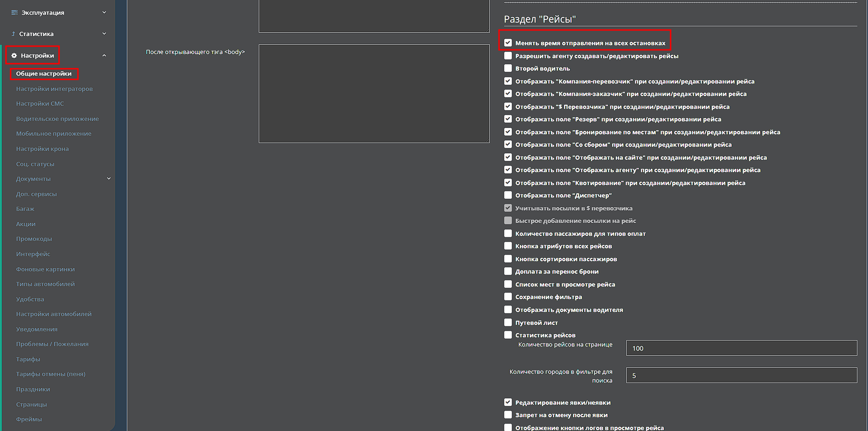Click the Статистика section icon
Image resolution: width=868 pixels, height=431 pixels.
[13, 34]
